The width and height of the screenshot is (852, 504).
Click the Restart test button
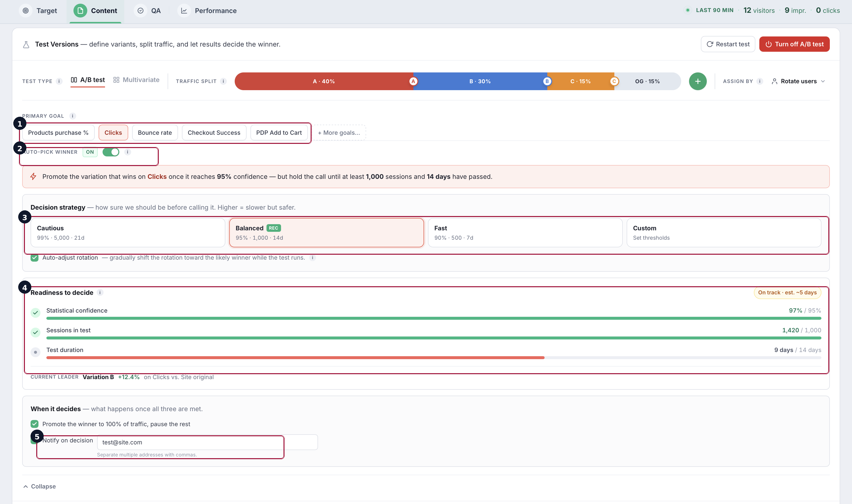(x=728, y=44)
